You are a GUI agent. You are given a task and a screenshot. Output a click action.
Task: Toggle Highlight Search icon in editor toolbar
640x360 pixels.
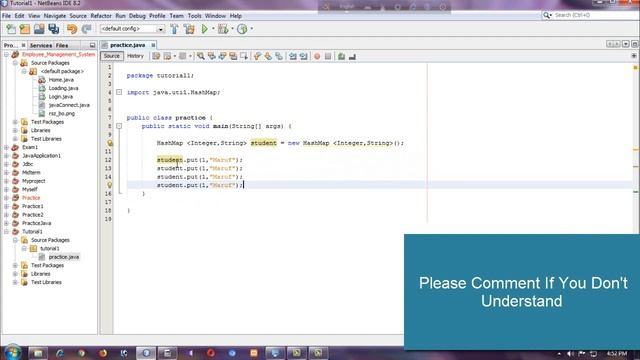click(233, 56)
